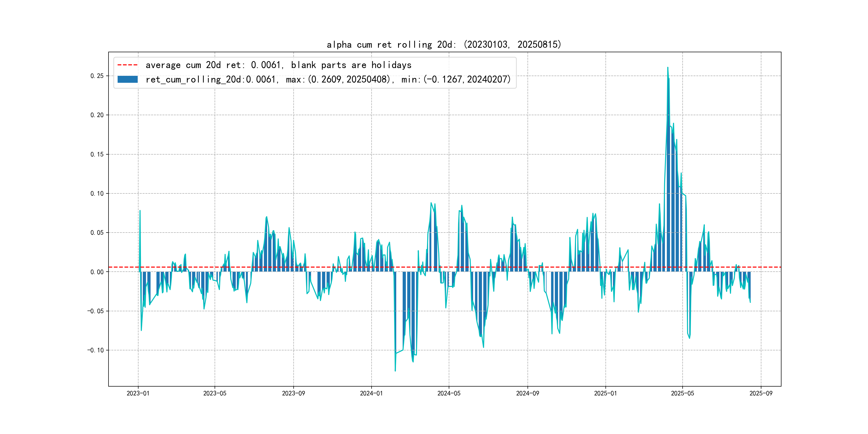Screen dimensions: 868x434
Task: Click the 2025-09 x-axis label
Action: pos(761,393)
